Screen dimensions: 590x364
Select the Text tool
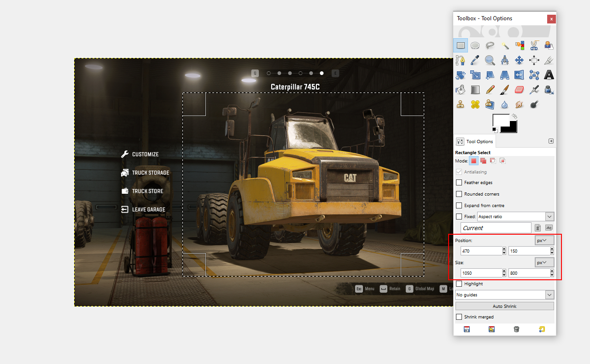(549, 75)
